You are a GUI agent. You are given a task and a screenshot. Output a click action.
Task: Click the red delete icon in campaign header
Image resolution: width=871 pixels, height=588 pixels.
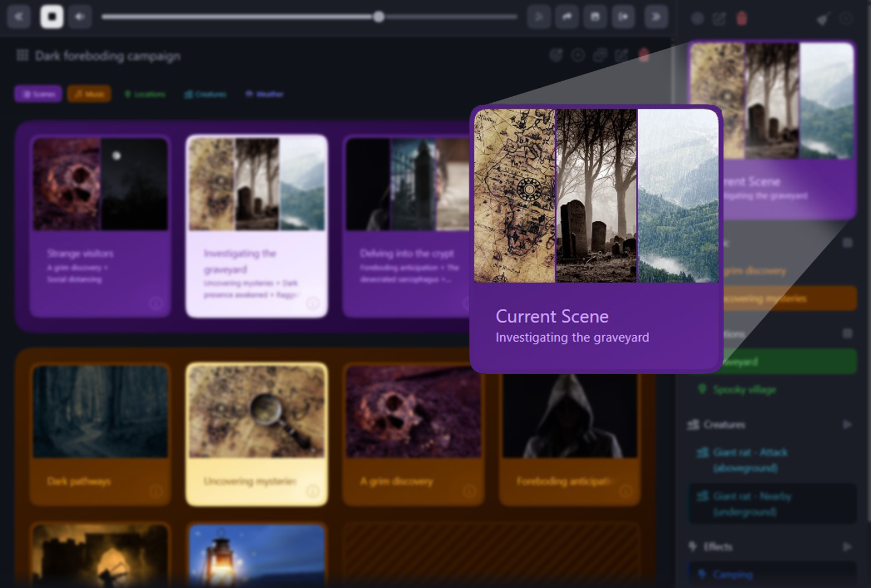click(x=644, y=55)
